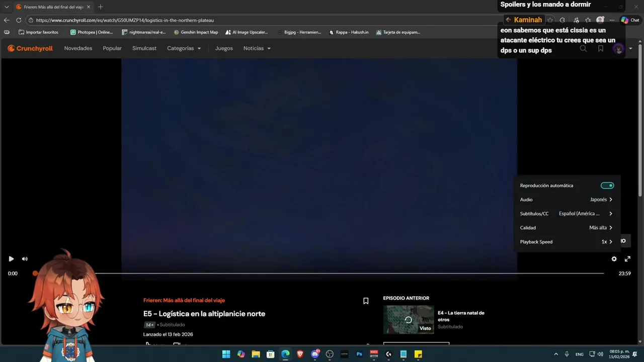Viewport: 644px width, 362px height.
Task: Open Popular in the navigation
Action: 112,48
